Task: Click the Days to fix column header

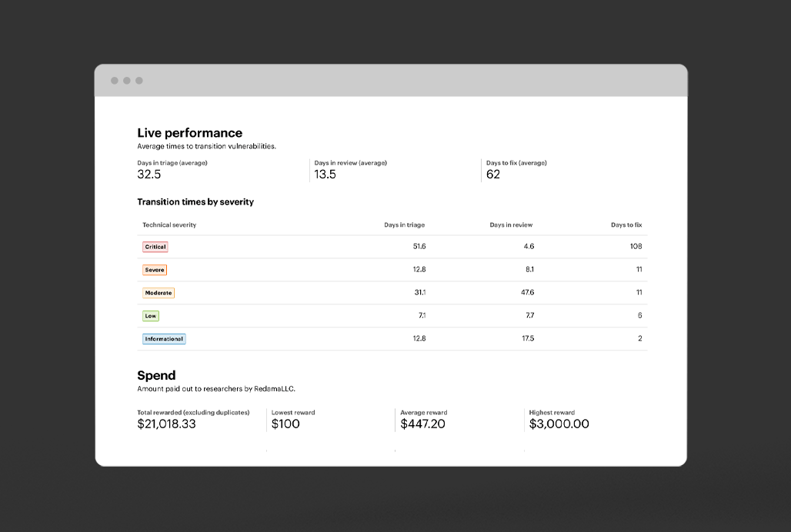Action: tap(626, 225)
